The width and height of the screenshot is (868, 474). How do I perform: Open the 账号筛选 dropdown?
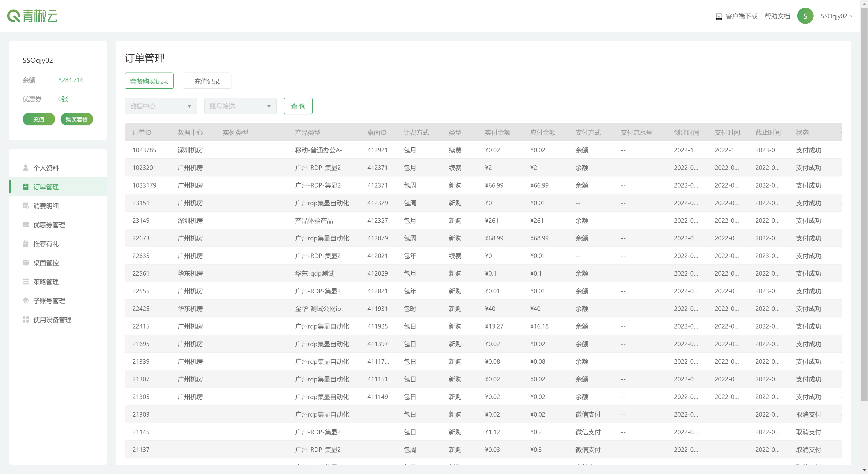(240, 106)
